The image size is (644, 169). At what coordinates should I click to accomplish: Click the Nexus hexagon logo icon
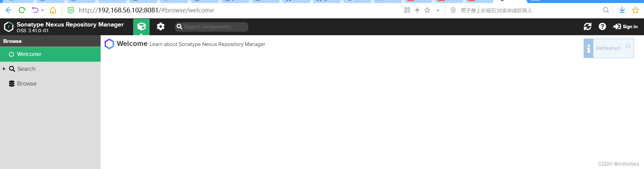(9, 27)
